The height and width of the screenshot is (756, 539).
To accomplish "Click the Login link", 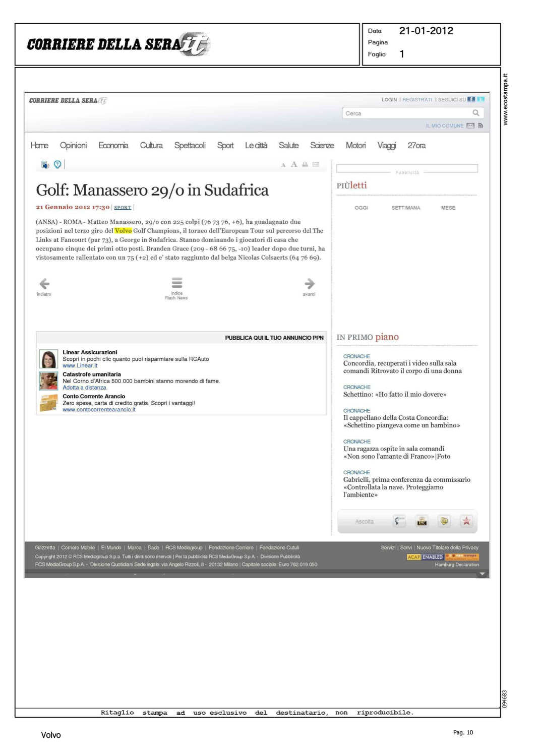I will click(389, 100).
